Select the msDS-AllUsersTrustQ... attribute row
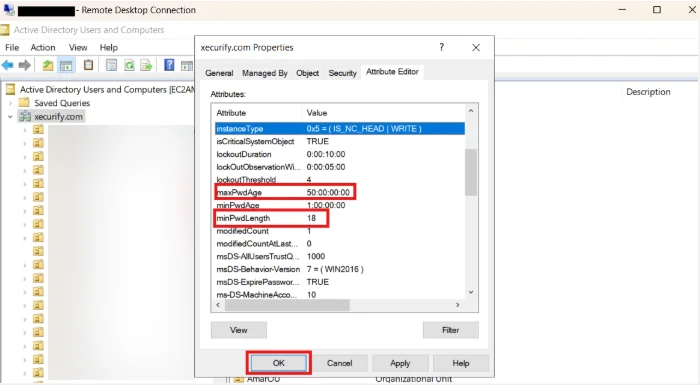 point(340,256)
